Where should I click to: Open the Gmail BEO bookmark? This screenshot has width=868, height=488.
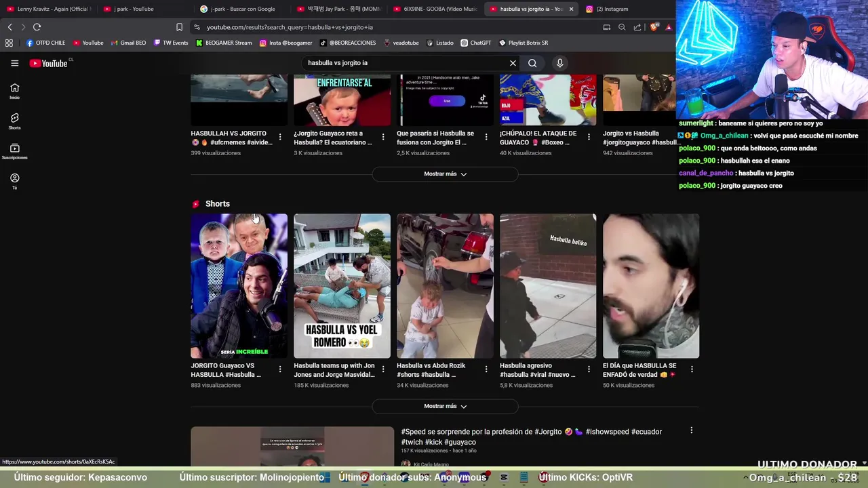128,43
